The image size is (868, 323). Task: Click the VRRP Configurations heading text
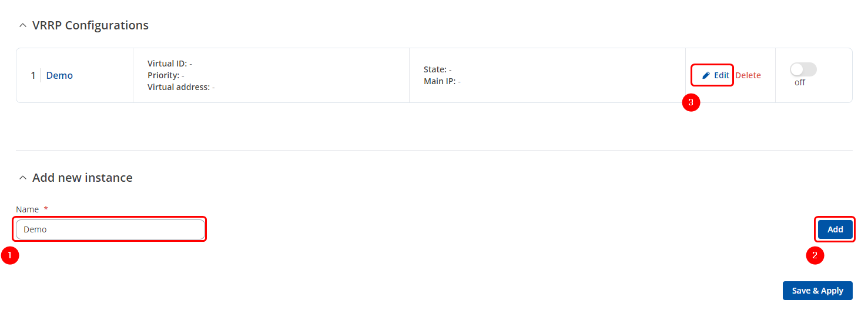[91, 26]
